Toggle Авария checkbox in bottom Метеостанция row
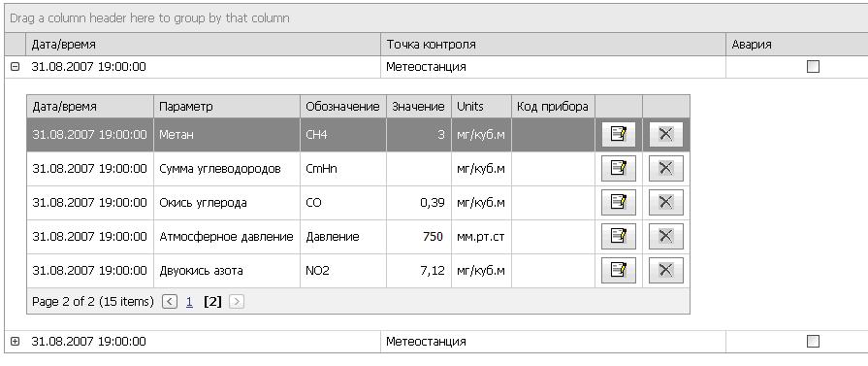Image resolution: width=868 pixels, height=366 pixels. coord(813,341)
